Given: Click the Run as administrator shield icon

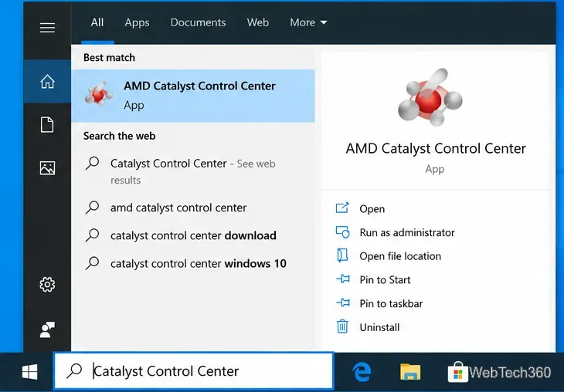Looking at the screenshot, I should pyautogui.click(x=342, y=232).
